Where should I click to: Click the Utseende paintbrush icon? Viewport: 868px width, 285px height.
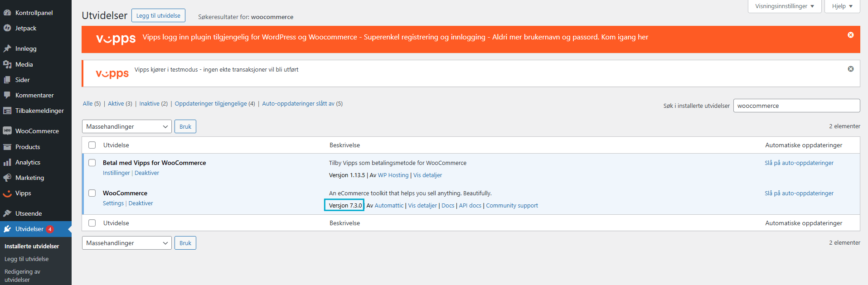[7, 213]
